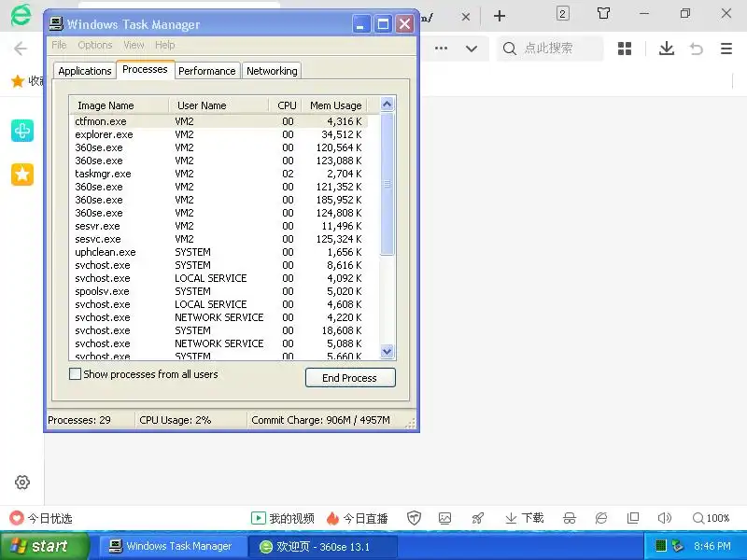The image size is (747, 560).
Task: Click the End Process button
Action: point(350,378)
